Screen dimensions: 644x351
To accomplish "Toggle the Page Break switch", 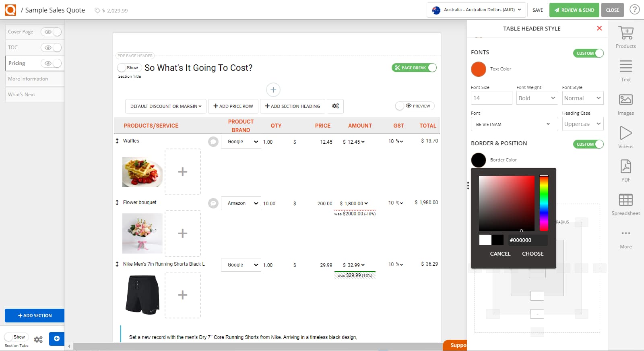I will coord(414,68).
